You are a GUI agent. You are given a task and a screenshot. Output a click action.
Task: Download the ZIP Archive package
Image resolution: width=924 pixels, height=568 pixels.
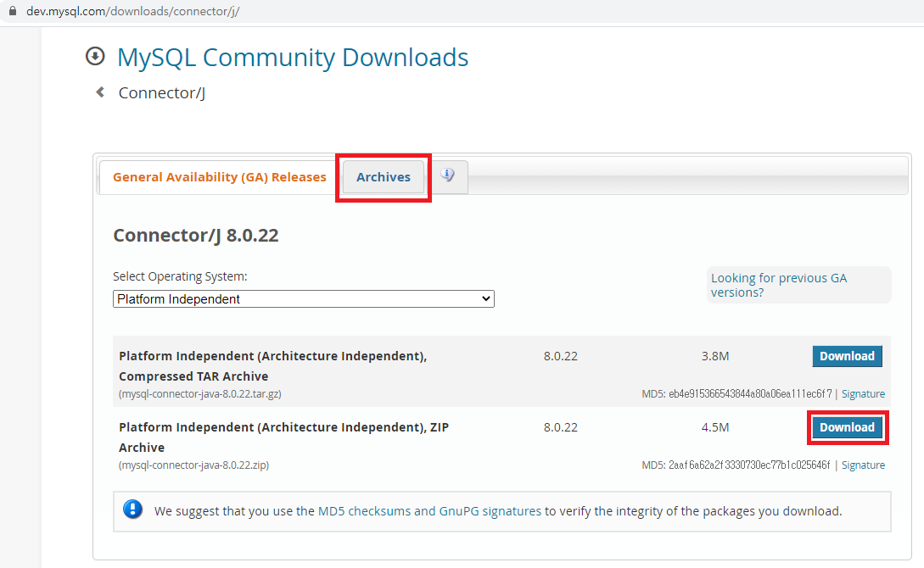point(847,427)
